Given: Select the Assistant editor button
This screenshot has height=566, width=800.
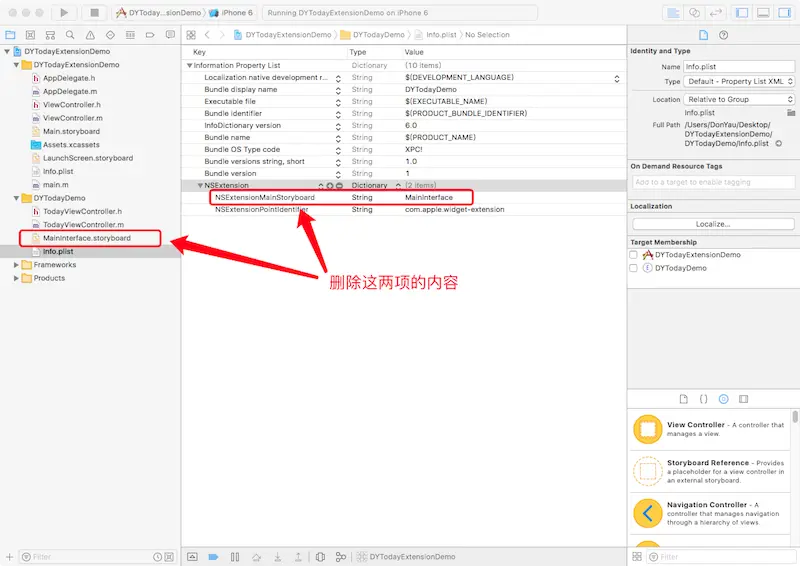Looking at the screenshot, I should 694,13.
